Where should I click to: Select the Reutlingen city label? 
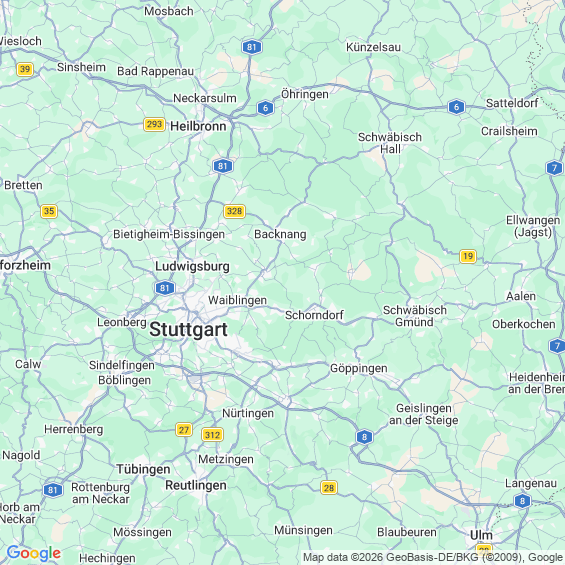(196, 485)
